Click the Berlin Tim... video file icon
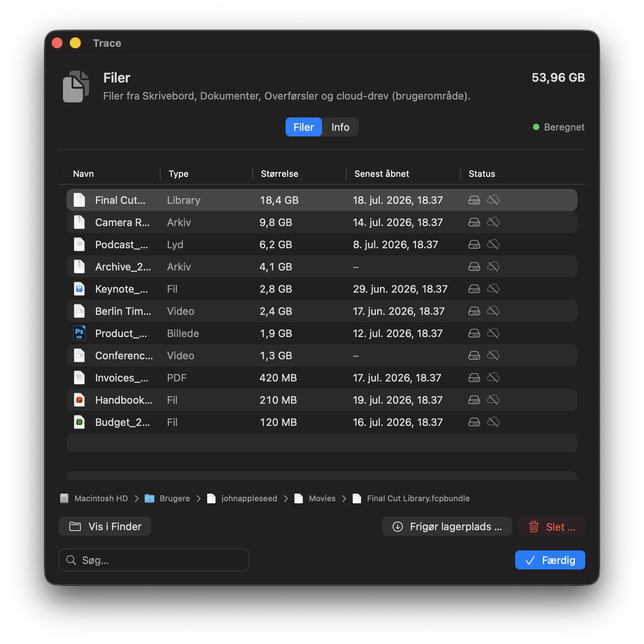Screen dimensions: 644x644 79,311
